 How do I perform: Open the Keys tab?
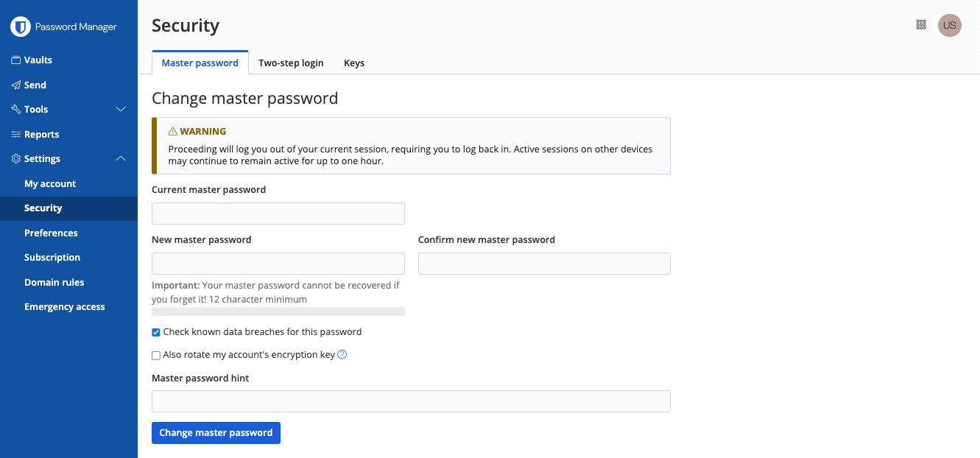click(x=353, y=63)
